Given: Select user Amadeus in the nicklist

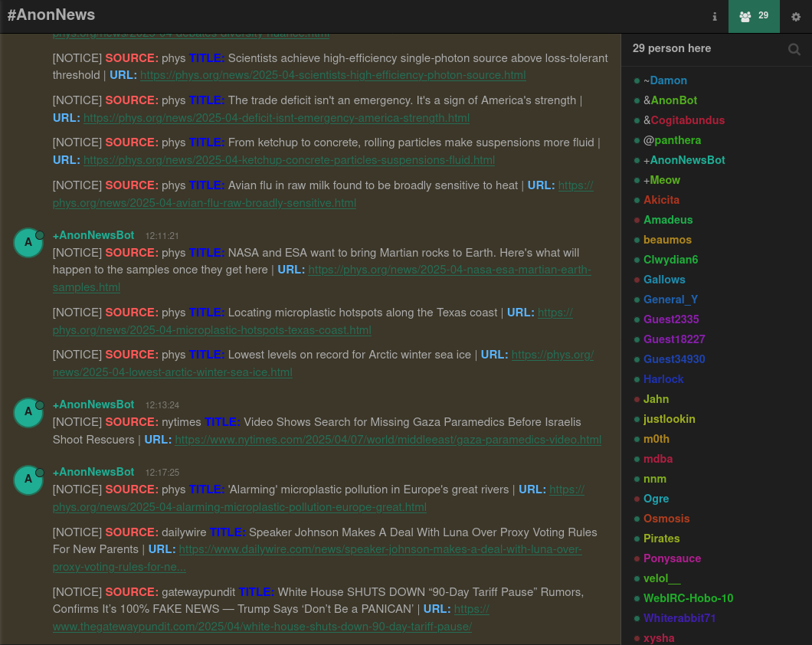Looking at the screenshot, I should point(667,220).
